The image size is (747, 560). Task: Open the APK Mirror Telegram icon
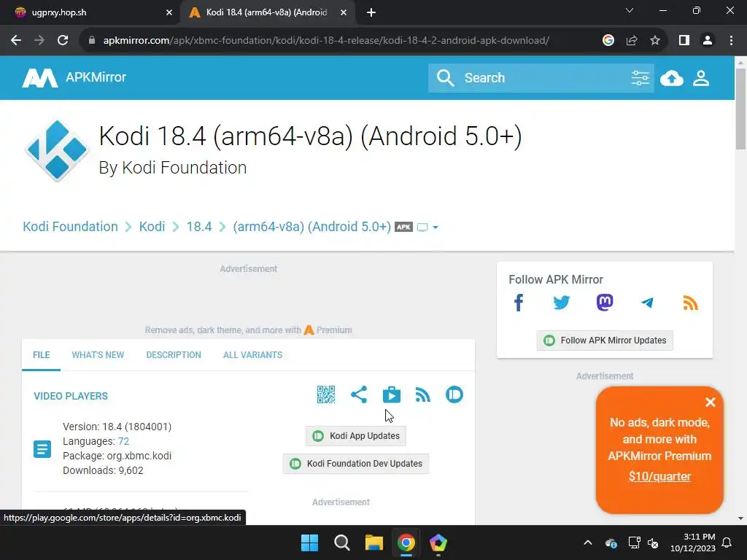click(647, 303)
